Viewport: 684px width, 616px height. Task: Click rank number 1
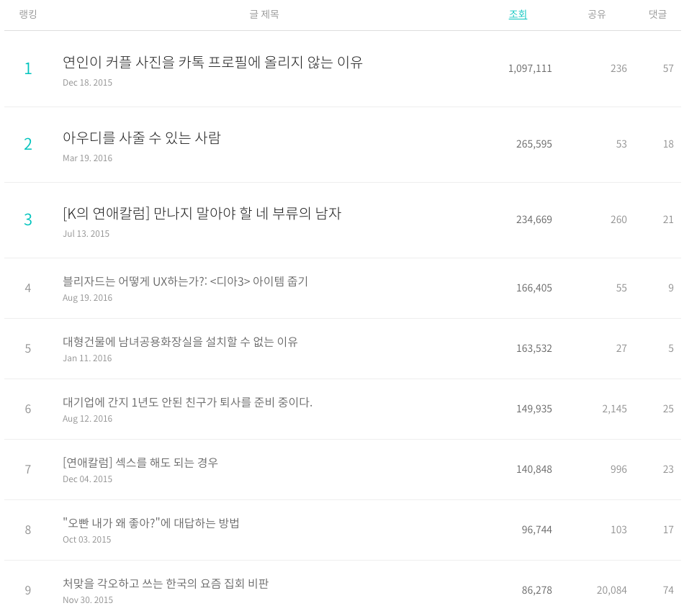[28, 68]
